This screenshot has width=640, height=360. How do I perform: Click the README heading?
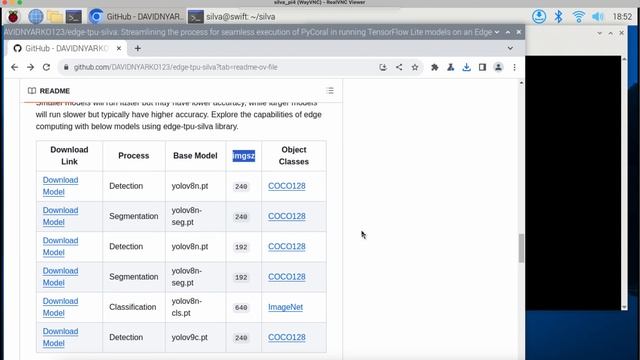click(55, 91)
